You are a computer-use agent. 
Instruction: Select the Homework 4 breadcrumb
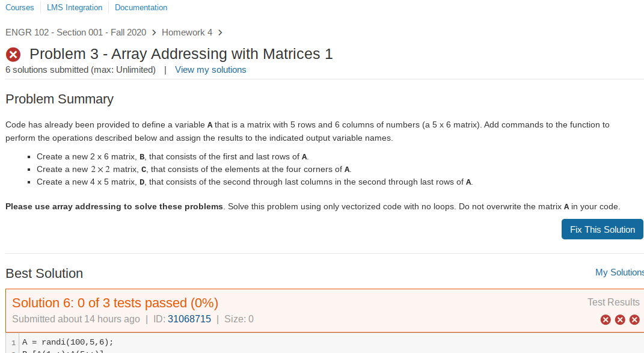tap(187, 32)
